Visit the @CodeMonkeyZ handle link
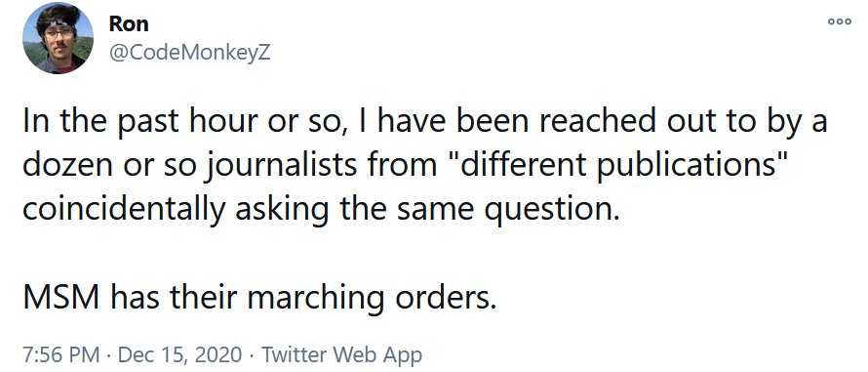 coord(189,52)
